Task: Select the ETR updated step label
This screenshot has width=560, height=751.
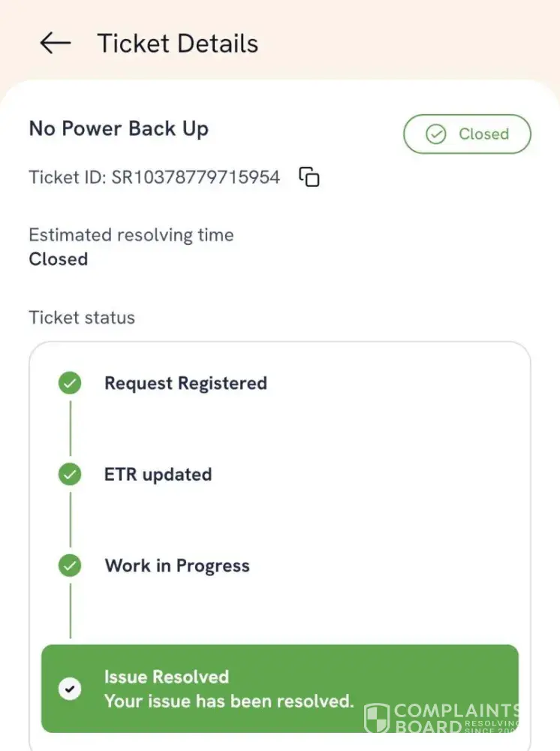Action: tap(158, 475)
